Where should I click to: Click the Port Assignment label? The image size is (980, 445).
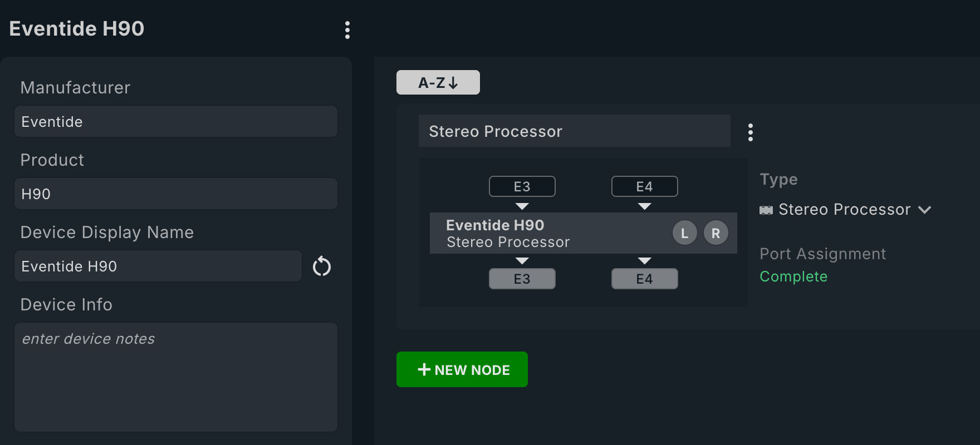pyautogui.click(x=823, y=254)
